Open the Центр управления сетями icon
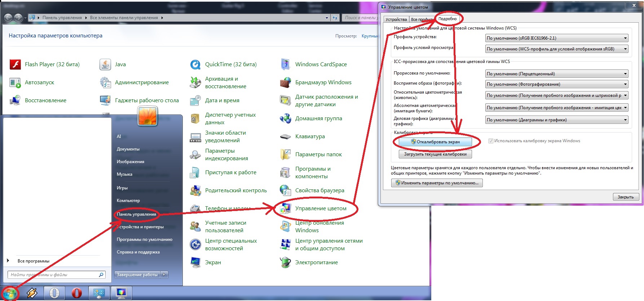This screenshot has width=644, height=301. [x=286, y=244]
